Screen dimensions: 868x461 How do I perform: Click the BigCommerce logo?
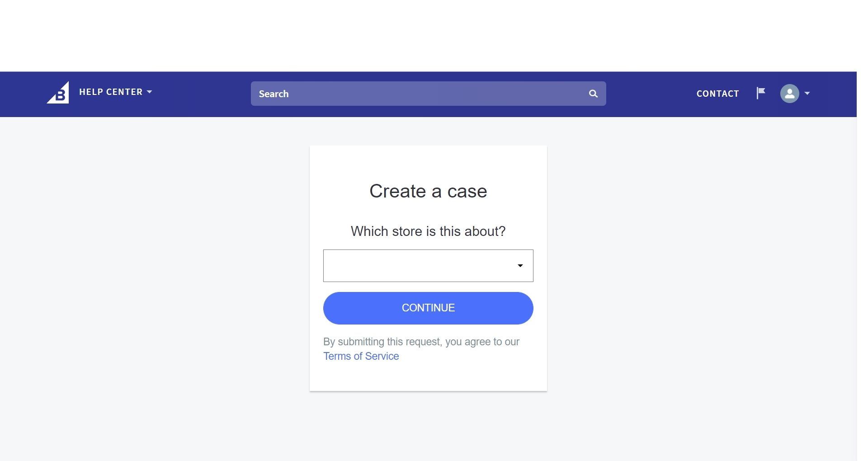tap(58, 93)
